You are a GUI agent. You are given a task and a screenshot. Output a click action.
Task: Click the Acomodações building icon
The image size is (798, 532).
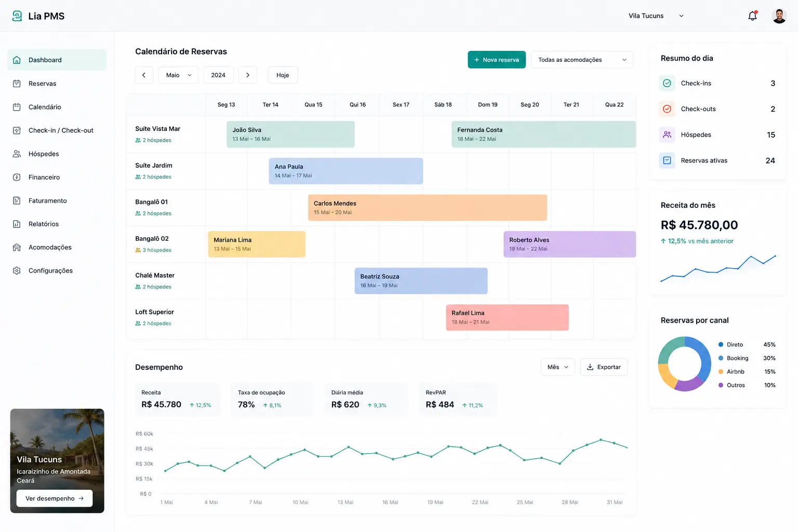(17, 247)
